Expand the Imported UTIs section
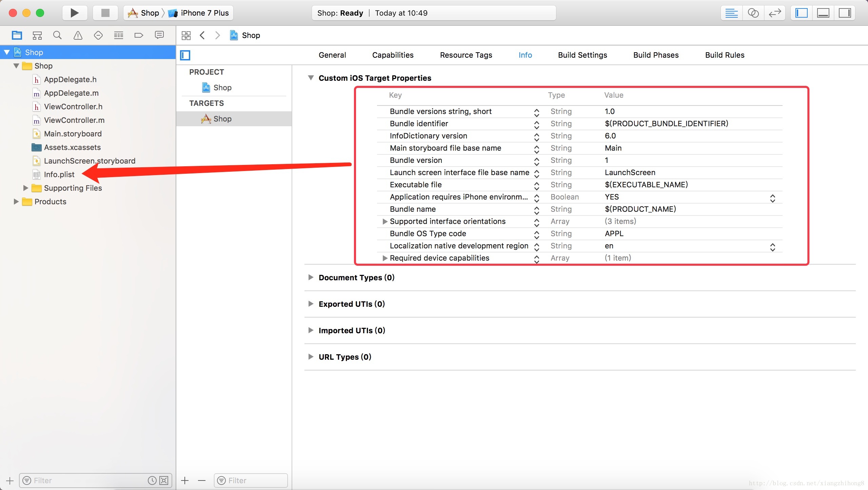This screenshot has width=868, height=490. 311,330
